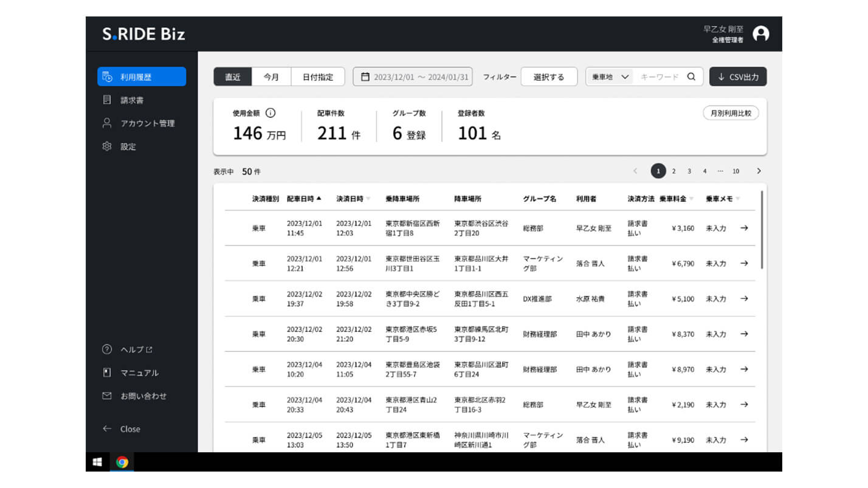The height and width of the screenshot is (488, 868).
Task: Go to next page arrow
Action: (759, 171)
